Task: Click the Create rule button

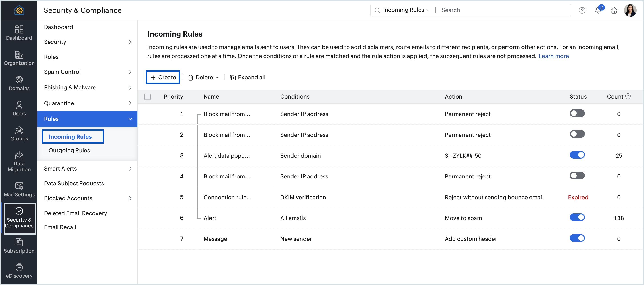Action: [x=163, y=77]
